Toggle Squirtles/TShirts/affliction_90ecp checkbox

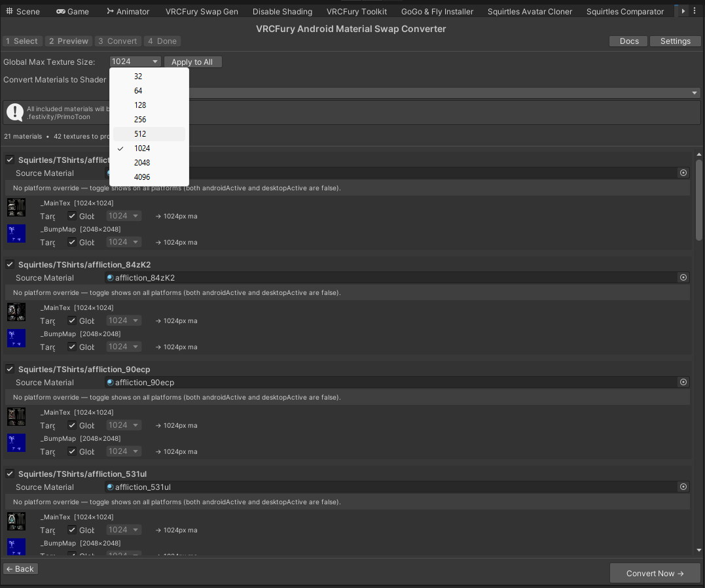pos(10,369)
